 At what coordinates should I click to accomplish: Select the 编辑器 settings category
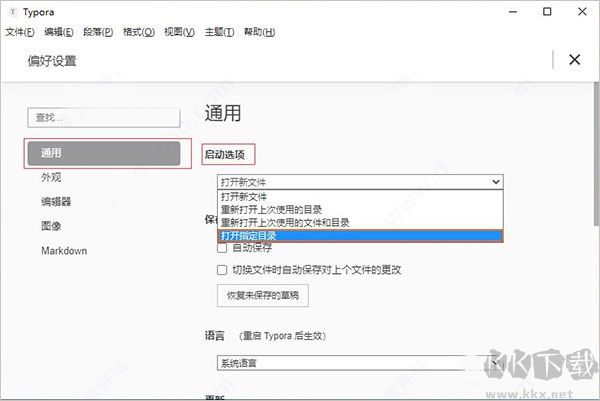click(x=56, y=202)
